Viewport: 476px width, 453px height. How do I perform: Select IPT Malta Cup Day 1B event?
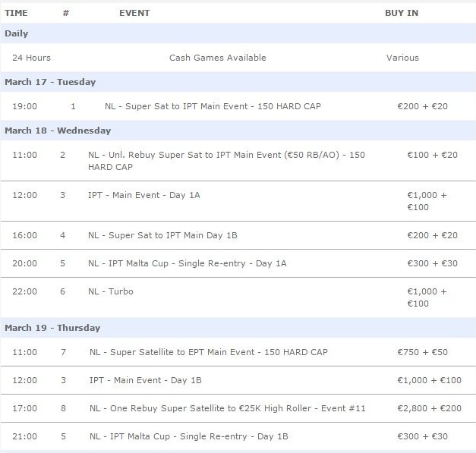[x=238, y=436]
